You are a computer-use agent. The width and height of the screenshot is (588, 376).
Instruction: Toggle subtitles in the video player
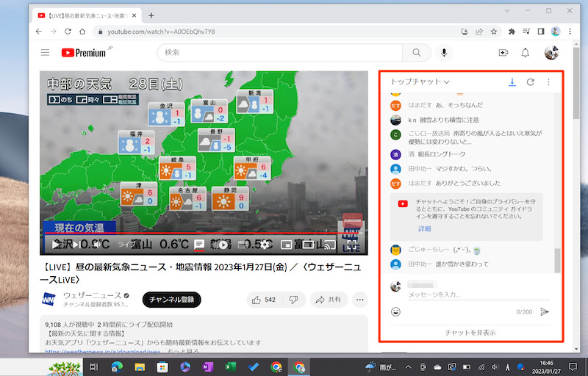click(198, 245)
